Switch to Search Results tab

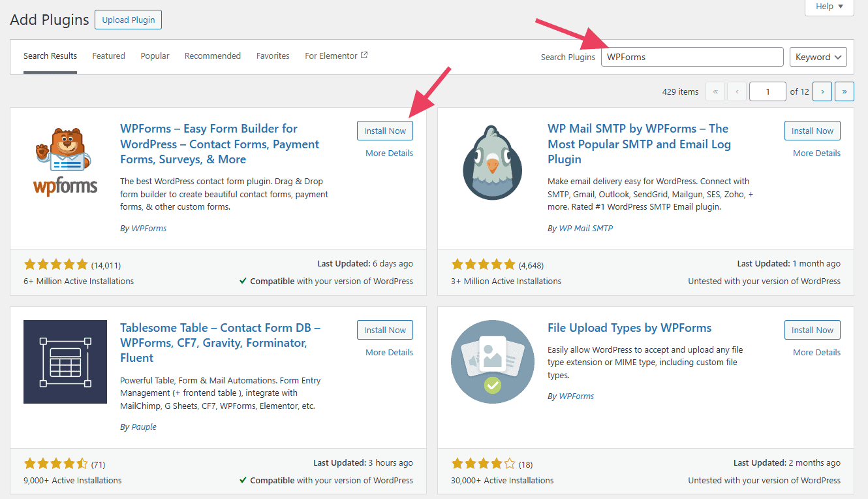pos(50,56)
